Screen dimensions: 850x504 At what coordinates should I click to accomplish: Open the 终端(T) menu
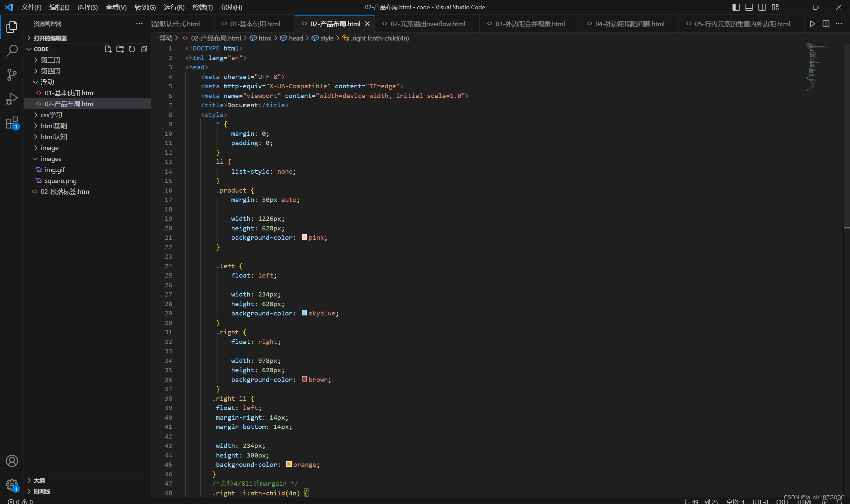pos(203,7)
